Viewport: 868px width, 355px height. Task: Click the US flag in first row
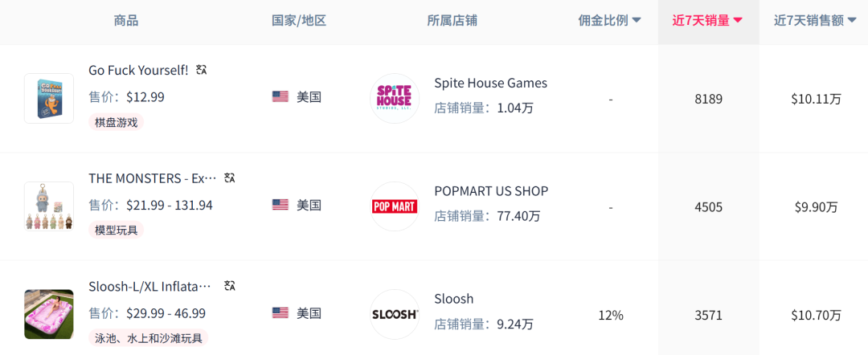pos(280,97)
